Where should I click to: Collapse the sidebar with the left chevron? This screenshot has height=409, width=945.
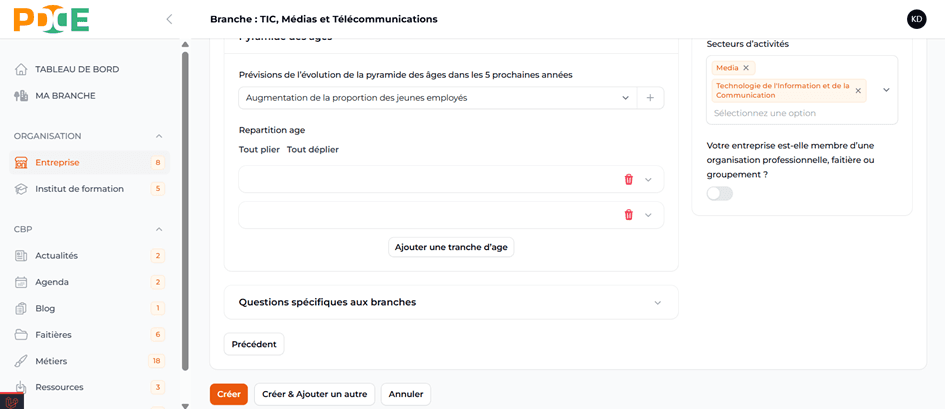pos(169,19)
